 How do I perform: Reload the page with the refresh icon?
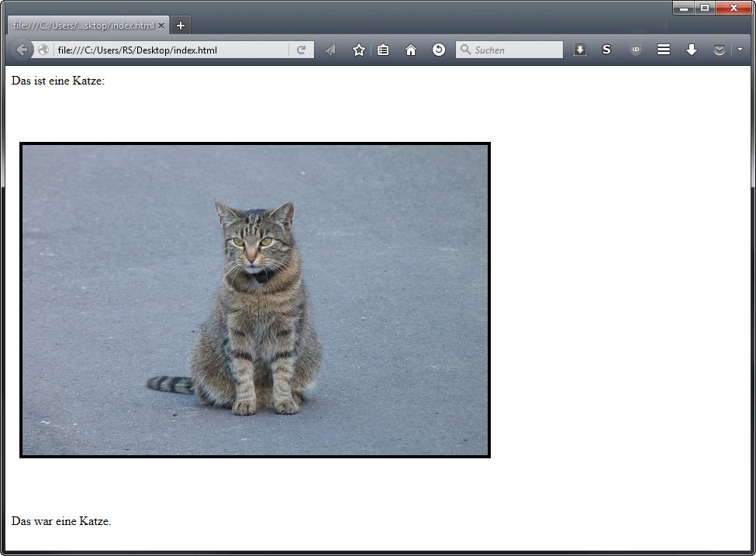(x=301, y=50)
